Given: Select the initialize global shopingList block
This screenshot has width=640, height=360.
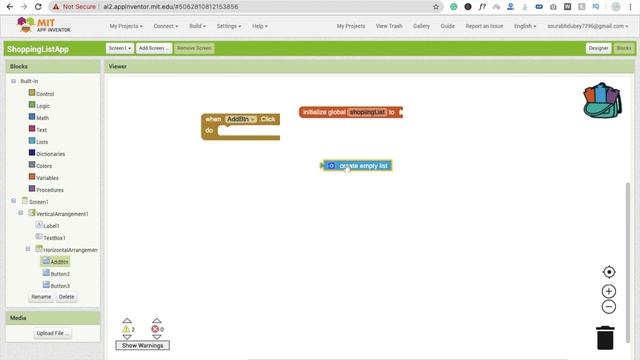Looking at the screenshot, I should [324, 112].
